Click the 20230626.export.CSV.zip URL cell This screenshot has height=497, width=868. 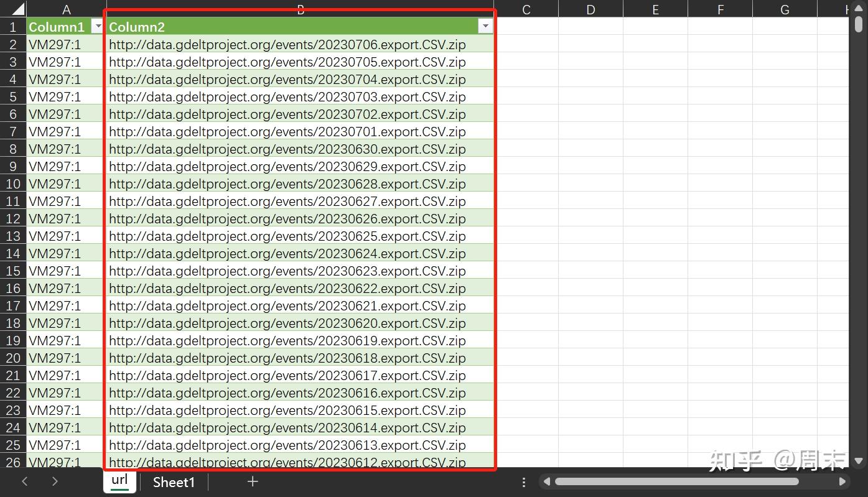point(301,218)
